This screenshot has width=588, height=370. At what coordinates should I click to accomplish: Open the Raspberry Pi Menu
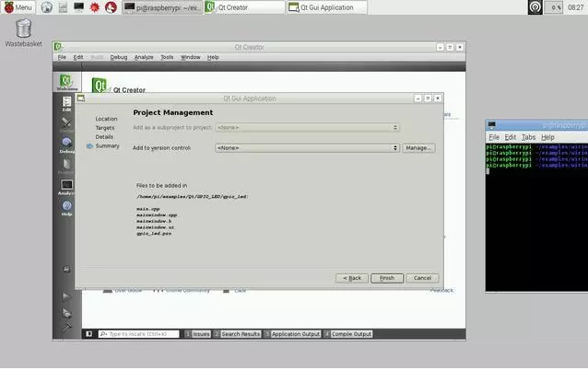click(x=18, y=7)
